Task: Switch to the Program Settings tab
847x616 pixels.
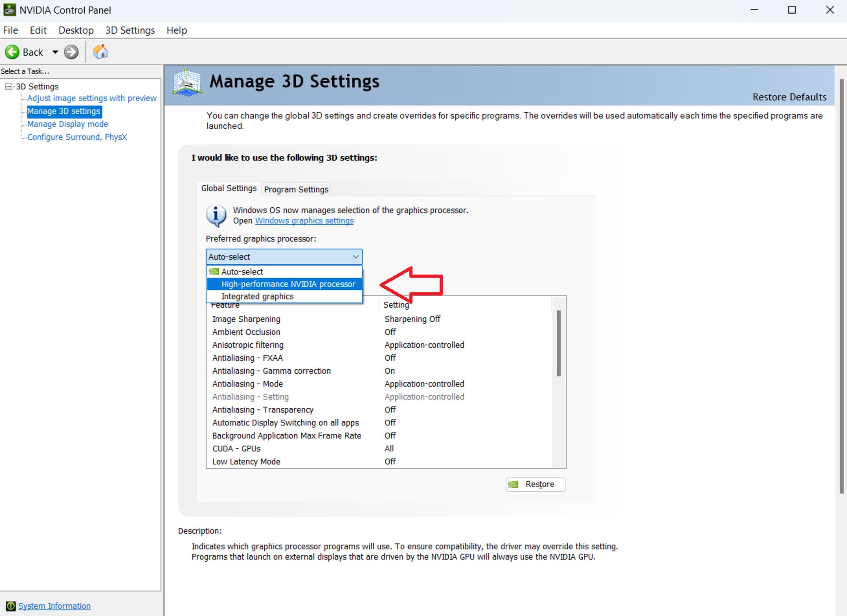Action: [296, 189]
